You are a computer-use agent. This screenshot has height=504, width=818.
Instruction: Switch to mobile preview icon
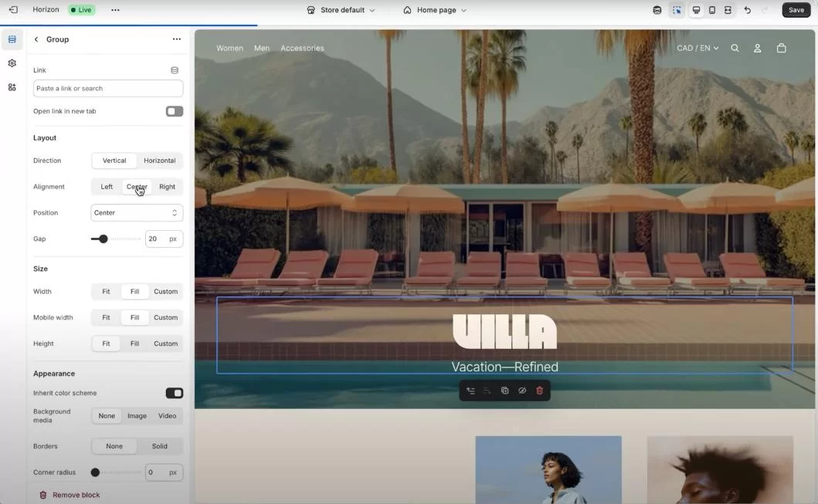tap(712, 10)
